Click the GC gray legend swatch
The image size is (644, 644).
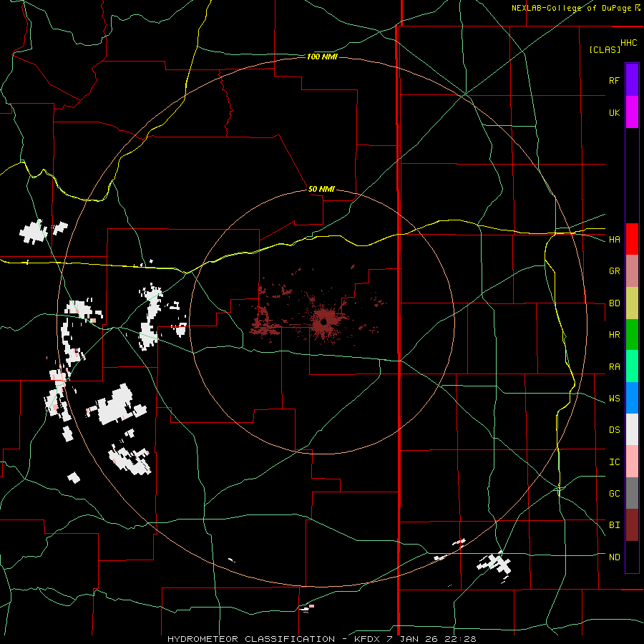[x=632, y=493]
